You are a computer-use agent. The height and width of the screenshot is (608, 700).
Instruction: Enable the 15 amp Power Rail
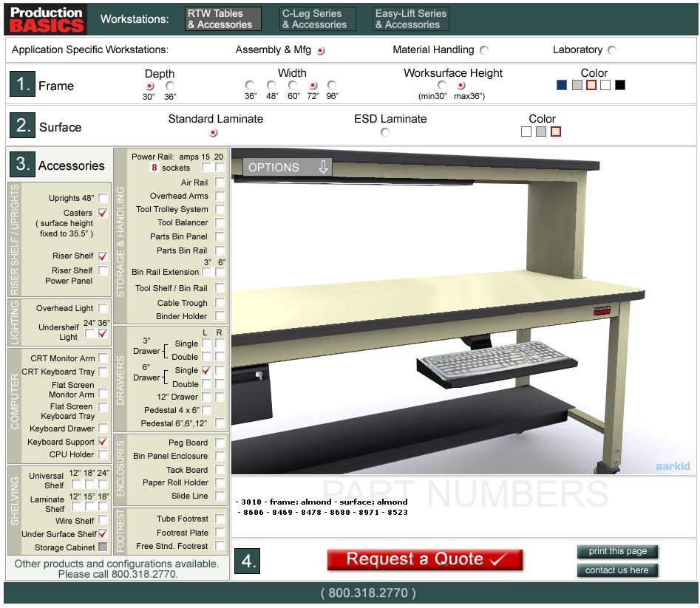(x=206, y=167)
